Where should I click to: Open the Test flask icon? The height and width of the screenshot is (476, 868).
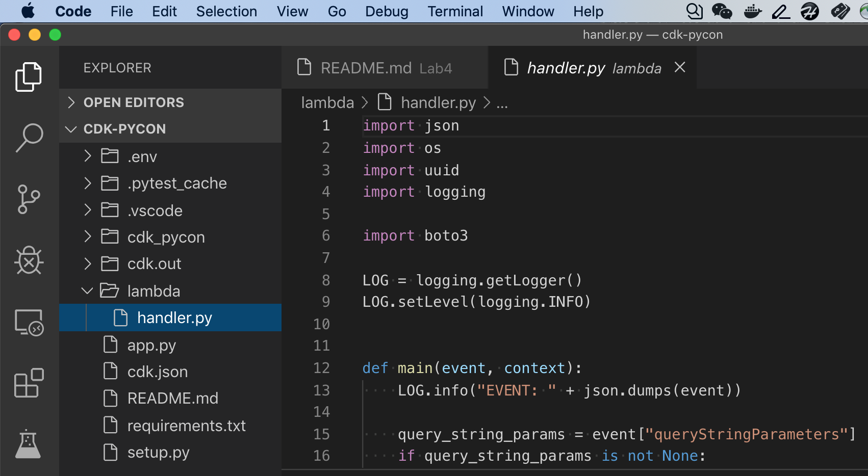[x=28, y=444]
